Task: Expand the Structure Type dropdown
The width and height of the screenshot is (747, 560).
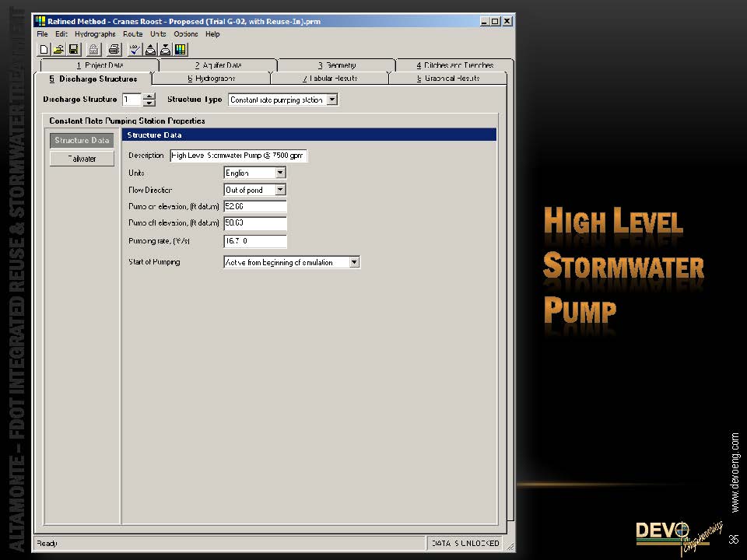Action: pos(332,100)
